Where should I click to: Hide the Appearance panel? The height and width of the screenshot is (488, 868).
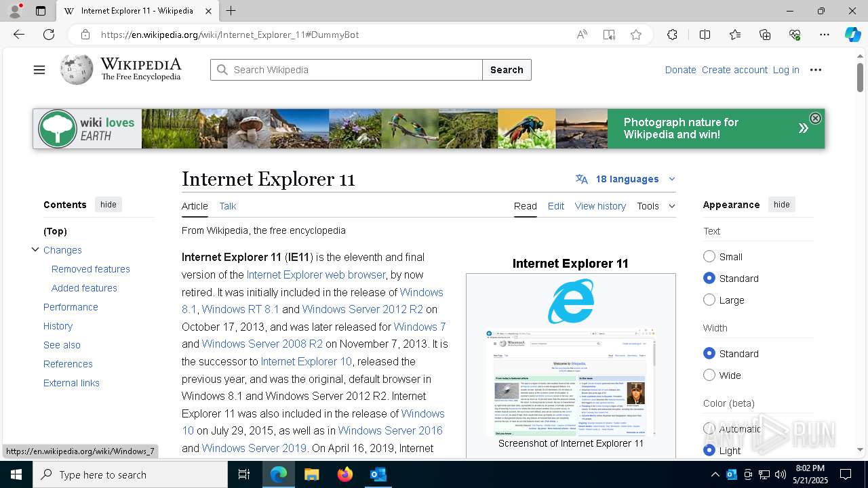(782, 205)
